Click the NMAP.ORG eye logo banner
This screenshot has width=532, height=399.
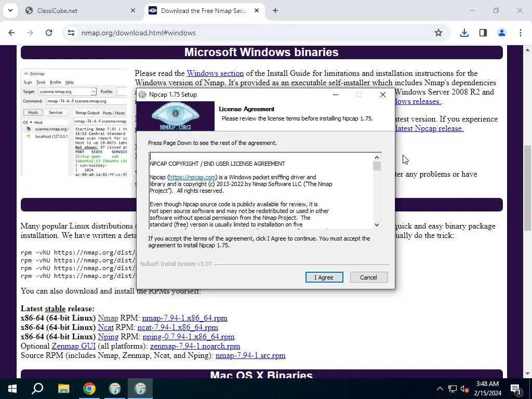click(x=176, y=116)
